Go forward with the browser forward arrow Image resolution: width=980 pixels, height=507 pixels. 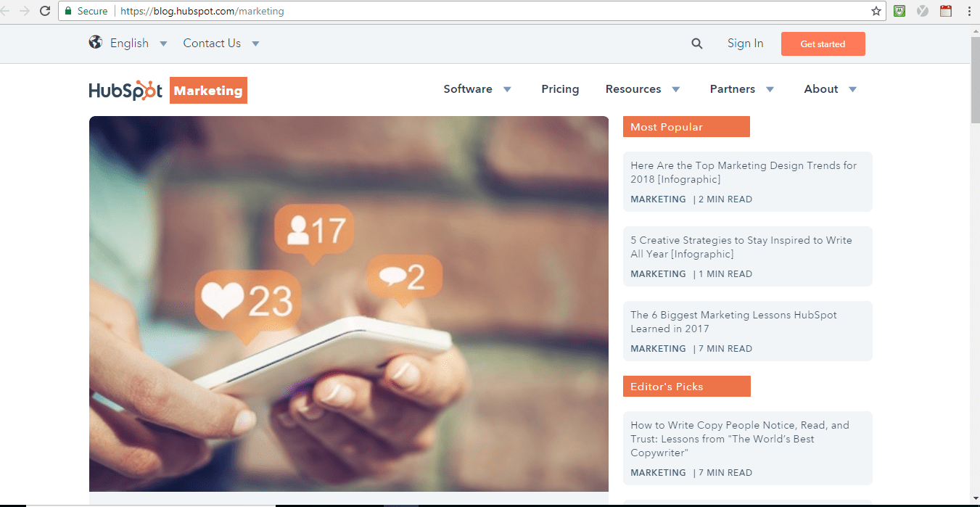tap(25, 11)
